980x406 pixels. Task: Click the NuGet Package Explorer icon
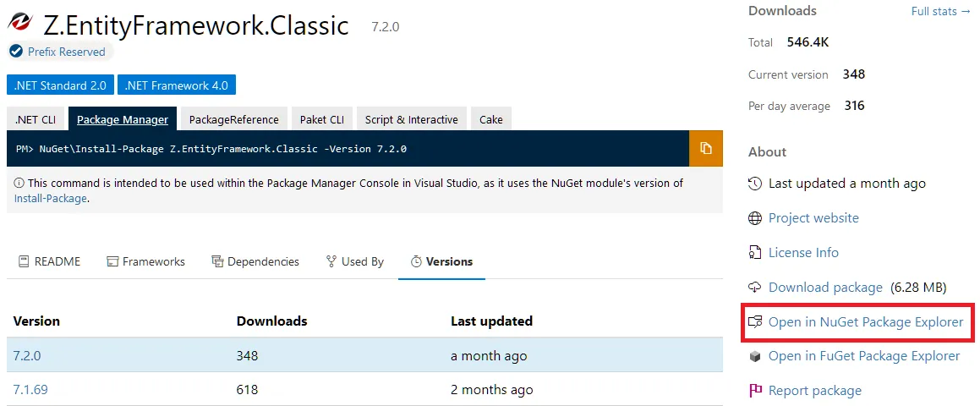755,322
